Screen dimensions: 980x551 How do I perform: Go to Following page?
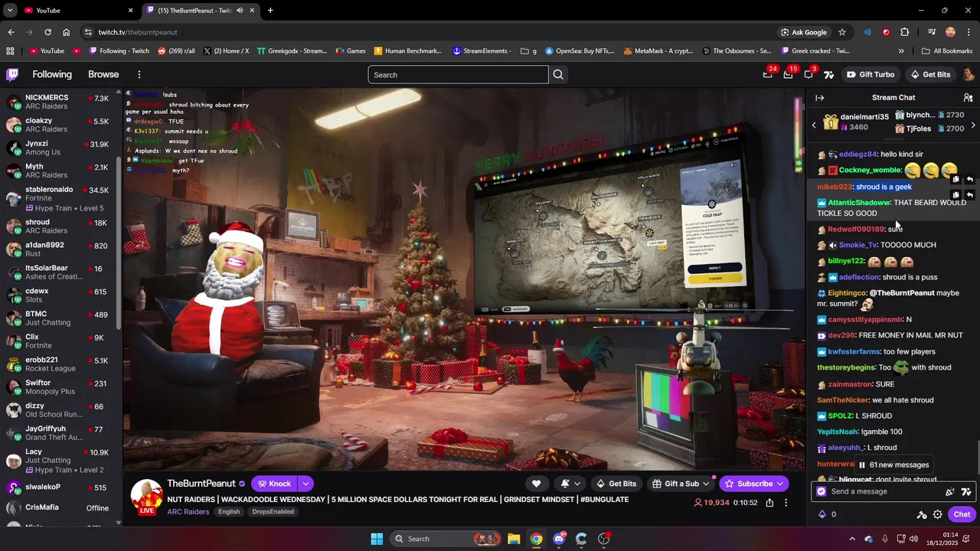(x=52, y=74)
